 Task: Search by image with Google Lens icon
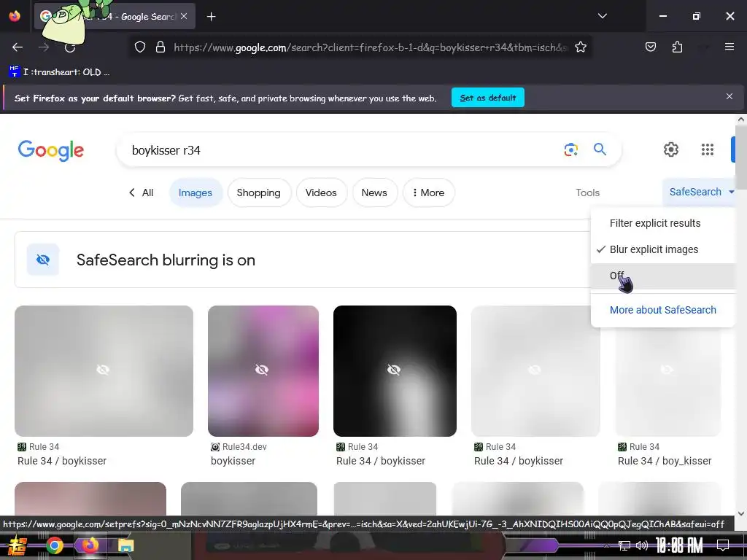pyautogui.click(x=570, y=149)
